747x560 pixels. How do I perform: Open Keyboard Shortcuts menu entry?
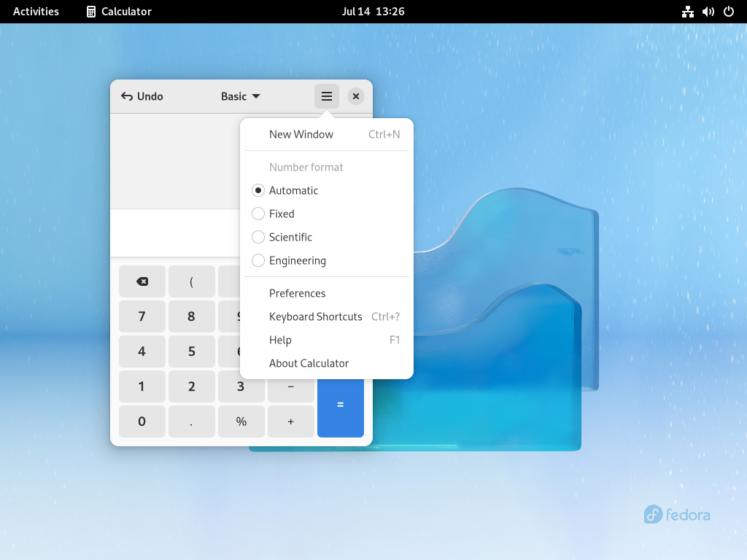(x=327, y=316)
